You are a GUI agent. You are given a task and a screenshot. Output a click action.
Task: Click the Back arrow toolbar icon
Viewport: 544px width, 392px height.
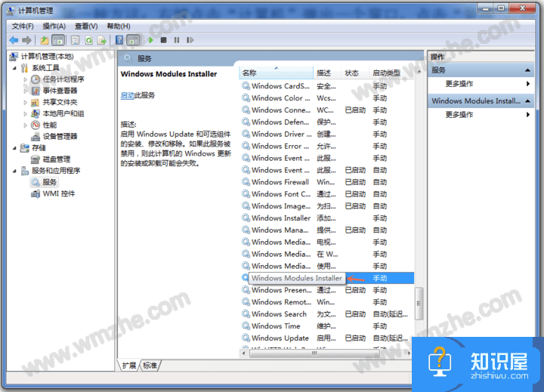14,40
